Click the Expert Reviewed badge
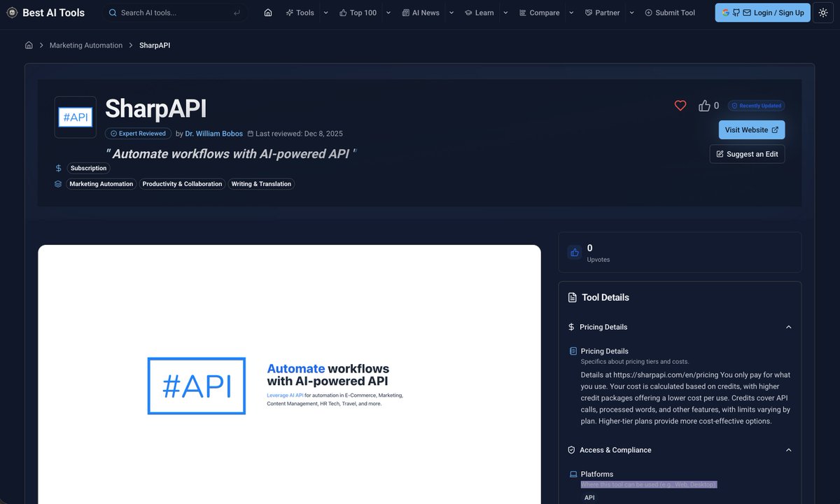Screen dimensions: 840x504 [138, 133]
